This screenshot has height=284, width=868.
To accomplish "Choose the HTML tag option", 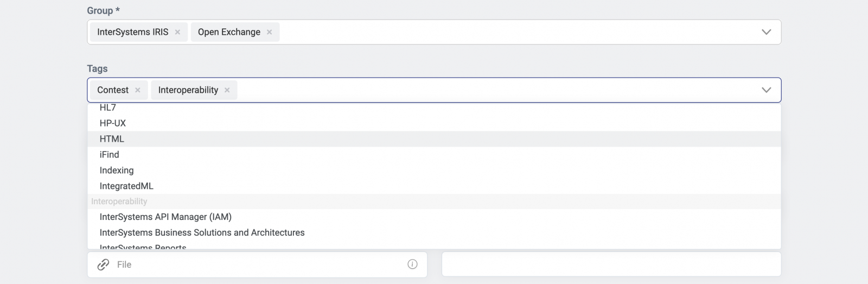I will click(x=112, y=139).
